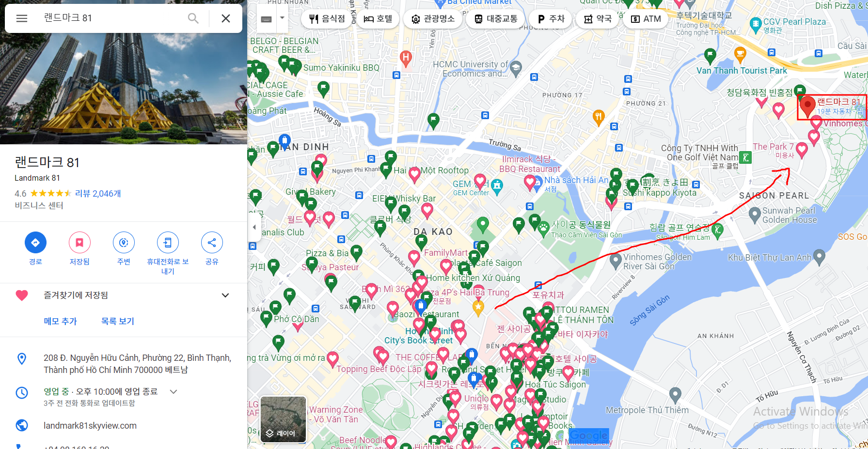
Task: Select the ATM filter chip
Action: [646, 19]
